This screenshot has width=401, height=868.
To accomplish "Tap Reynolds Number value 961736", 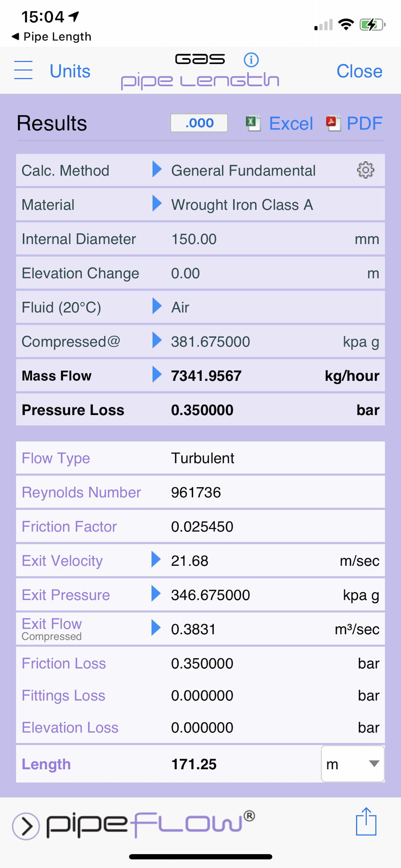I will (x=196, y=492).
